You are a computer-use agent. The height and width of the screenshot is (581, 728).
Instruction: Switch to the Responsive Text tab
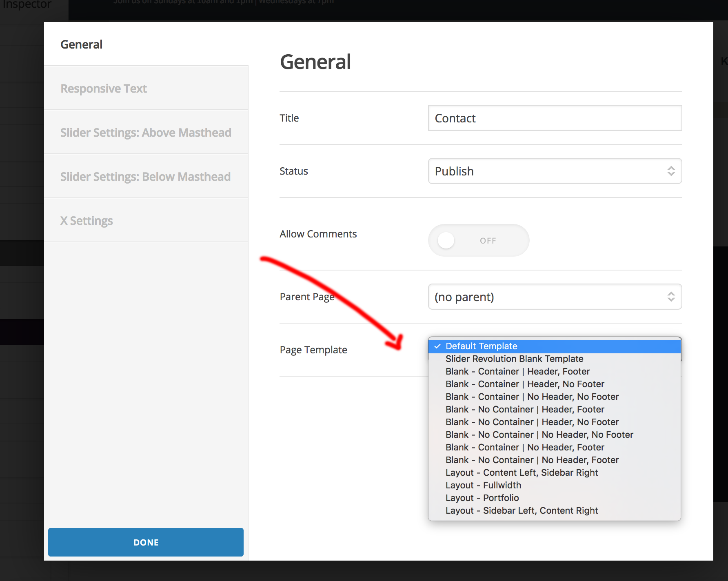point(103,88)
